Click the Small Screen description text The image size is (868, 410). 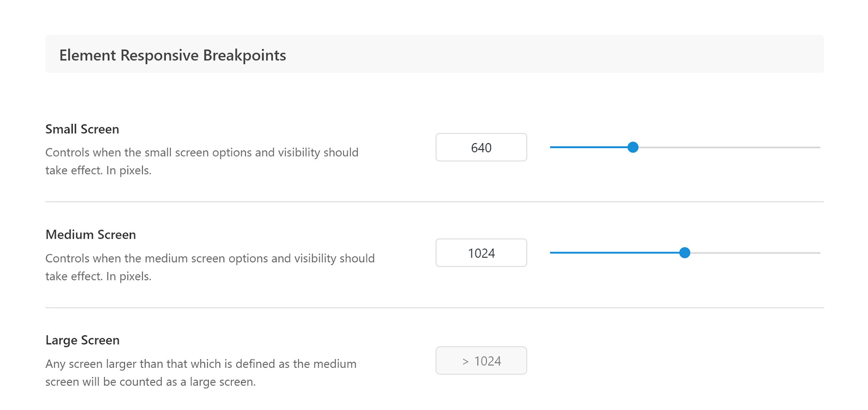tap(202, 161)
